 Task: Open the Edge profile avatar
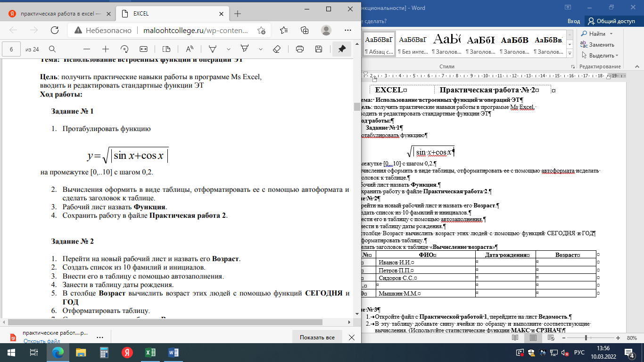tap(326, 30)
